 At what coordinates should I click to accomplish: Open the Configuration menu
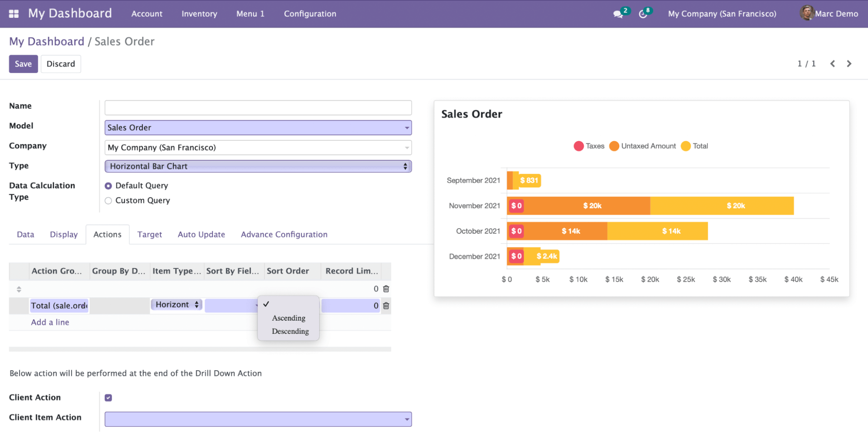(310, 14)
